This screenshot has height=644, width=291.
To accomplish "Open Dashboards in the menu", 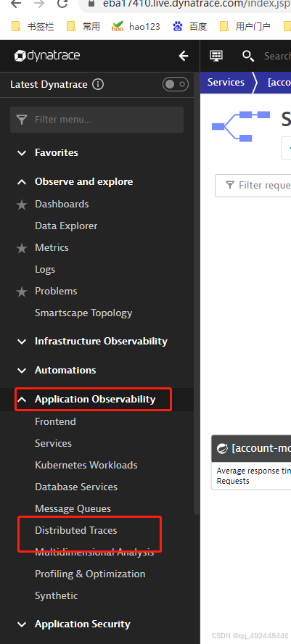I will (x=62, y=204).
